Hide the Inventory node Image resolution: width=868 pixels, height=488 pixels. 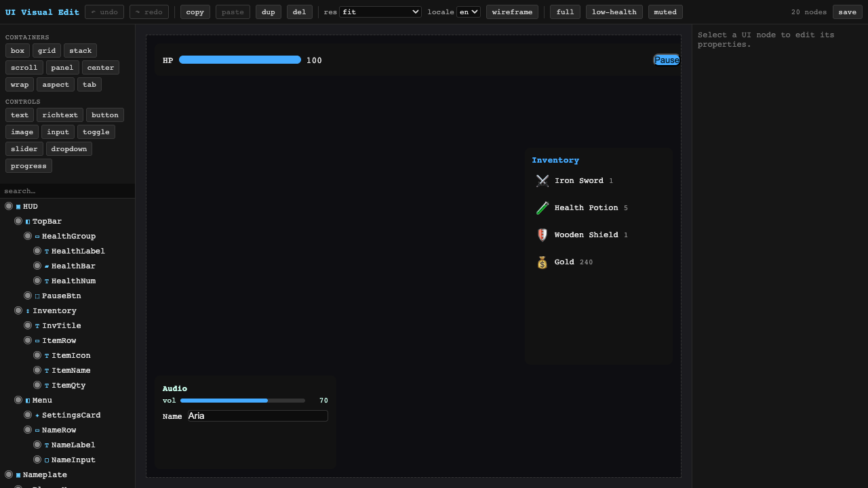click(x=18, y=310)
